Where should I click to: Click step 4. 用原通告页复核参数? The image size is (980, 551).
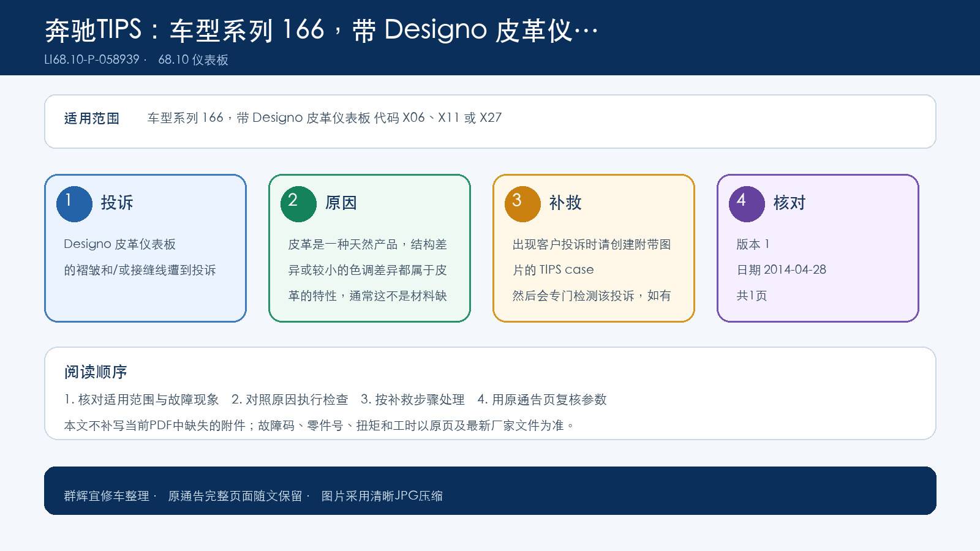coord(542,400)
